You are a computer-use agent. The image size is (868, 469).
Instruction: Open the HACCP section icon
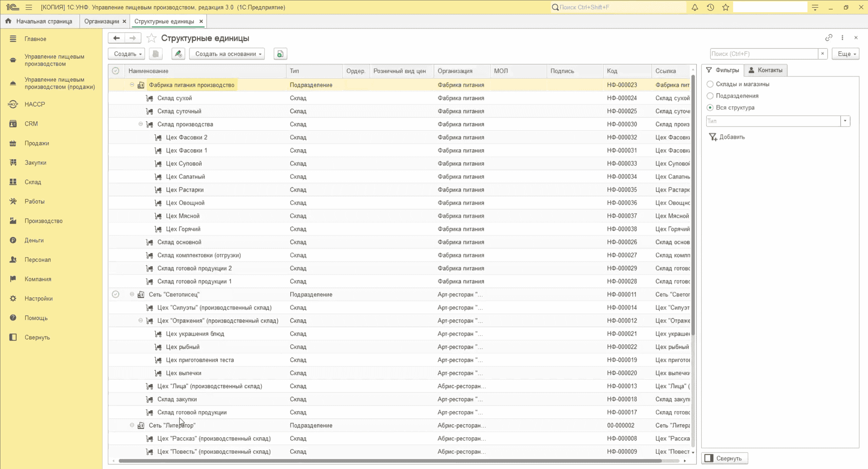pos(13,104)
